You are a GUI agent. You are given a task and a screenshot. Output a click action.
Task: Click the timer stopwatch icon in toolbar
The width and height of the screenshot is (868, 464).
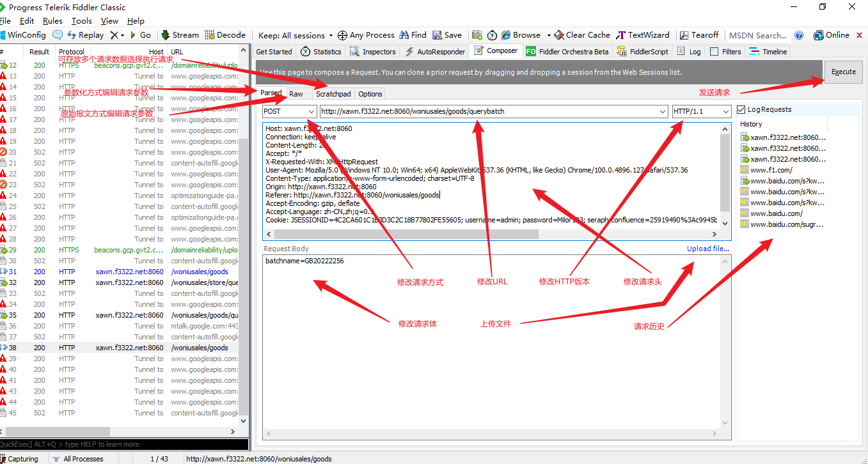pyautogui.click(x=492, y=35)
